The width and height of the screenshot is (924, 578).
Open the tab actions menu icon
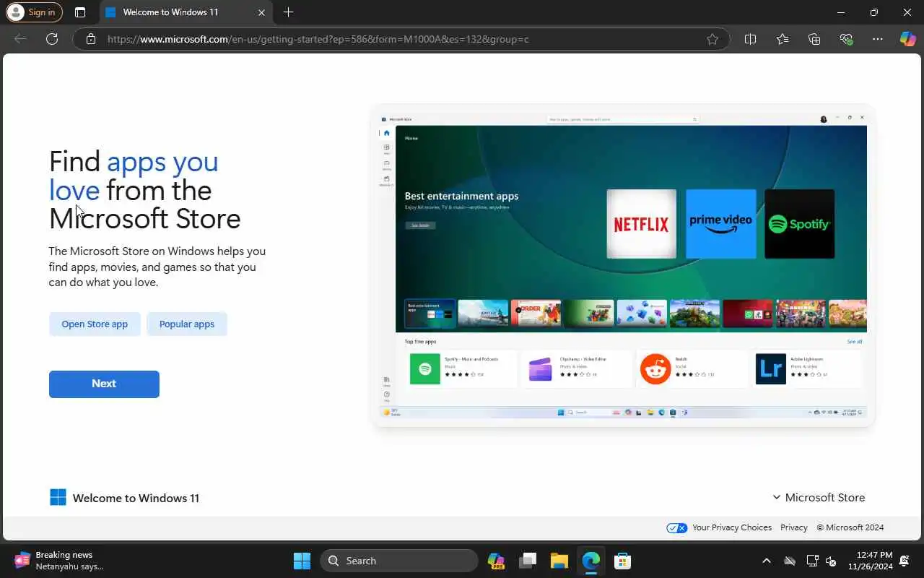pos(80,12)
